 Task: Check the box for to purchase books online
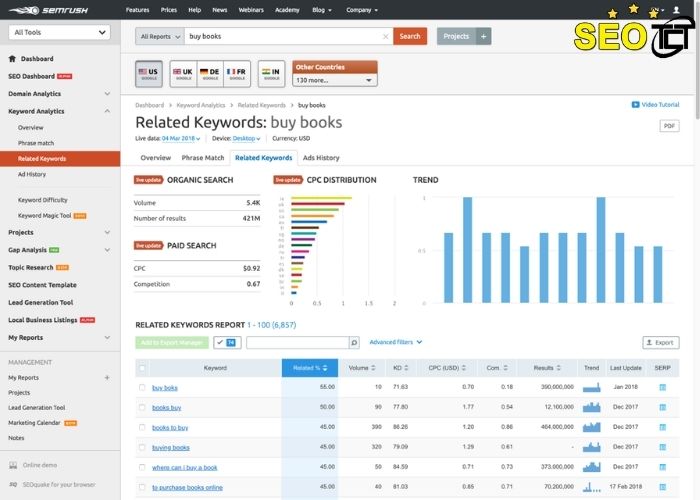click(x=142, y=487)
